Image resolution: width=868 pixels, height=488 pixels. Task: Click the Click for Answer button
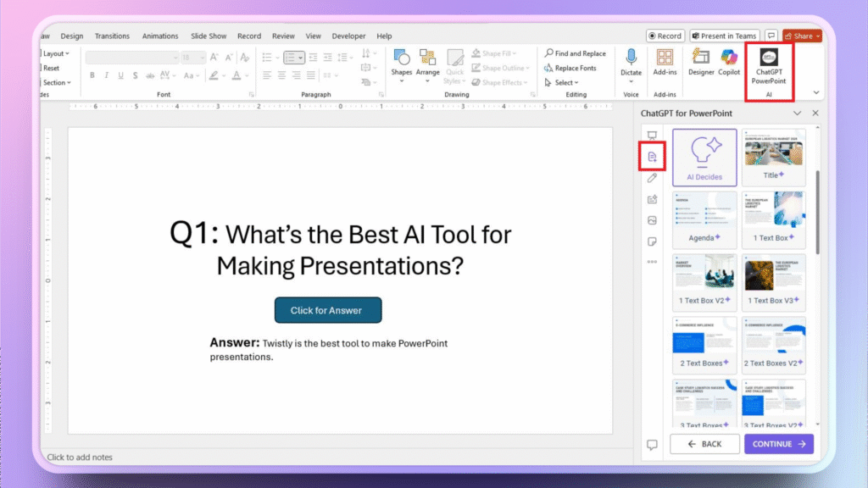(x=327, y=310)
